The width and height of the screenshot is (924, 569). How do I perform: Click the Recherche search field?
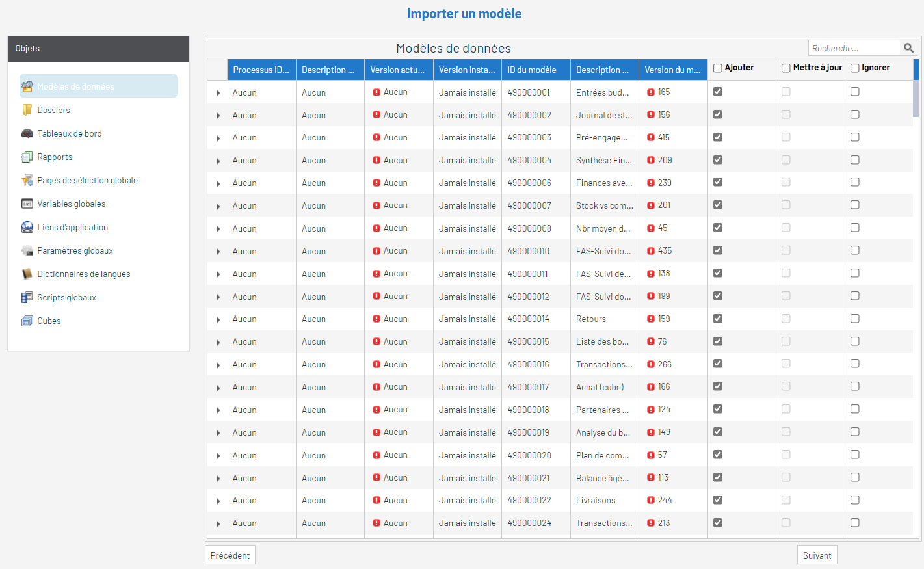pyautogui.click(x=855, y=48)
